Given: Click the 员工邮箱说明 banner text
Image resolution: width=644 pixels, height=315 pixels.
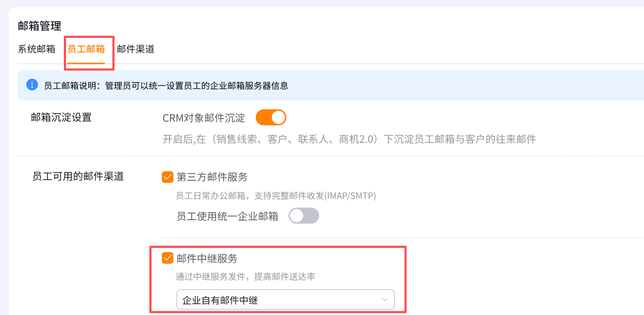Looking at the screenshot, I should click(166, 86).
